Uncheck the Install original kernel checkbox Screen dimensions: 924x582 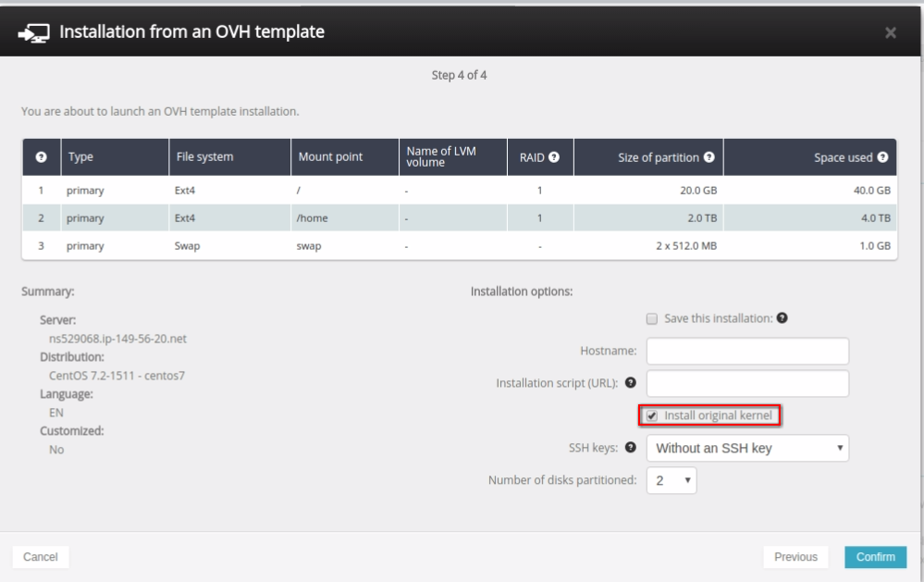pyautogui.click(x=652, y=415)
